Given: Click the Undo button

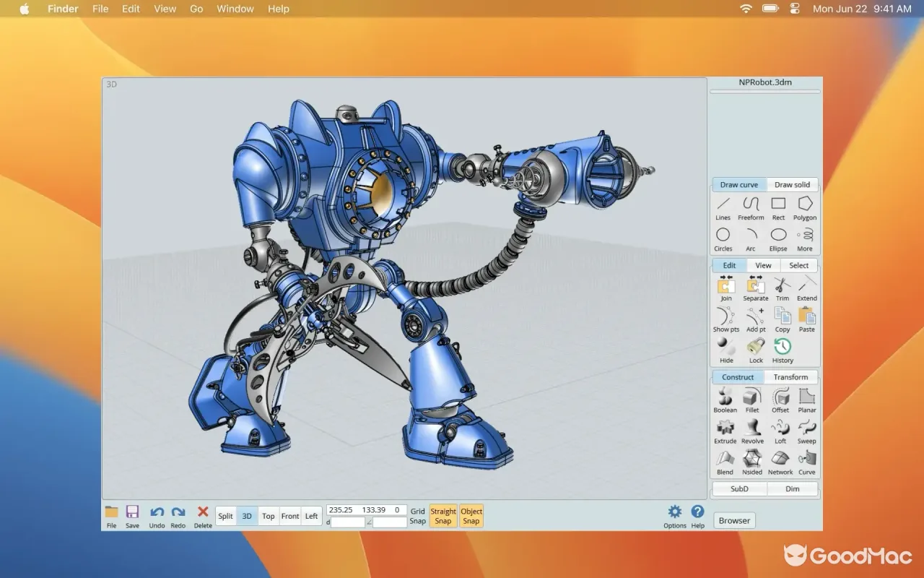Looking at the screenshot, I should tap(157, 517).
